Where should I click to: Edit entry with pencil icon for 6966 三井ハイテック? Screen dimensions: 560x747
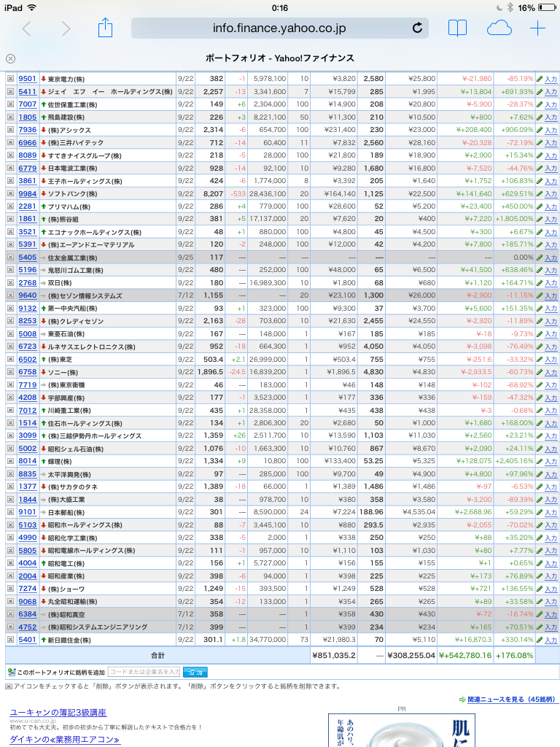[x=540, y=143]
